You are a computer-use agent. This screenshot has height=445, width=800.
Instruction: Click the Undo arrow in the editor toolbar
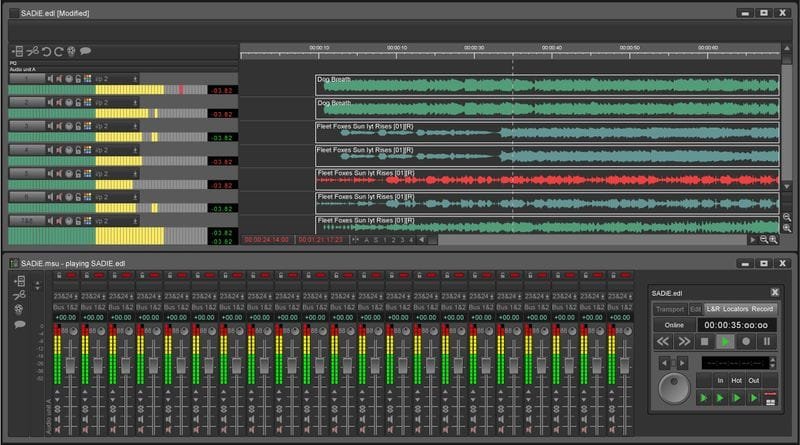coord(46,50)
